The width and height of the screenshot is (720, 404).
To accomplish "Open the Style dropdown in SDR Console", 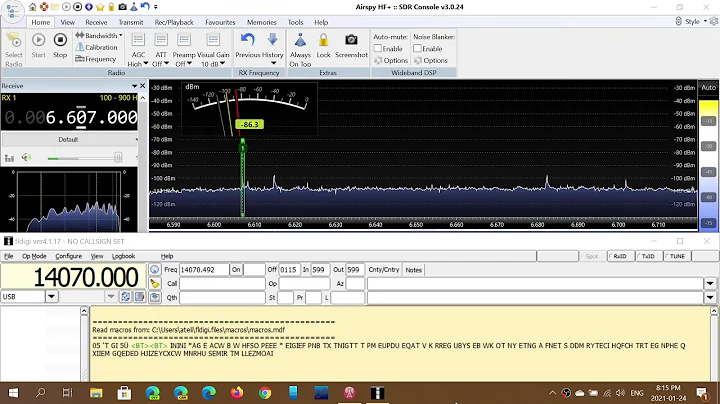I will (695, 22).
